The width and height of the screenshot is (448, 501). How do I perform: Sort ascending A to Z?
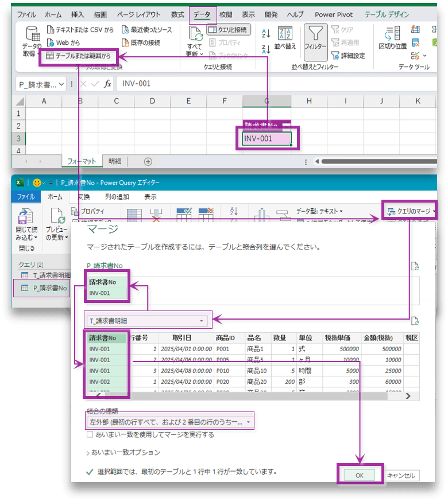click(x=266, y=33)
